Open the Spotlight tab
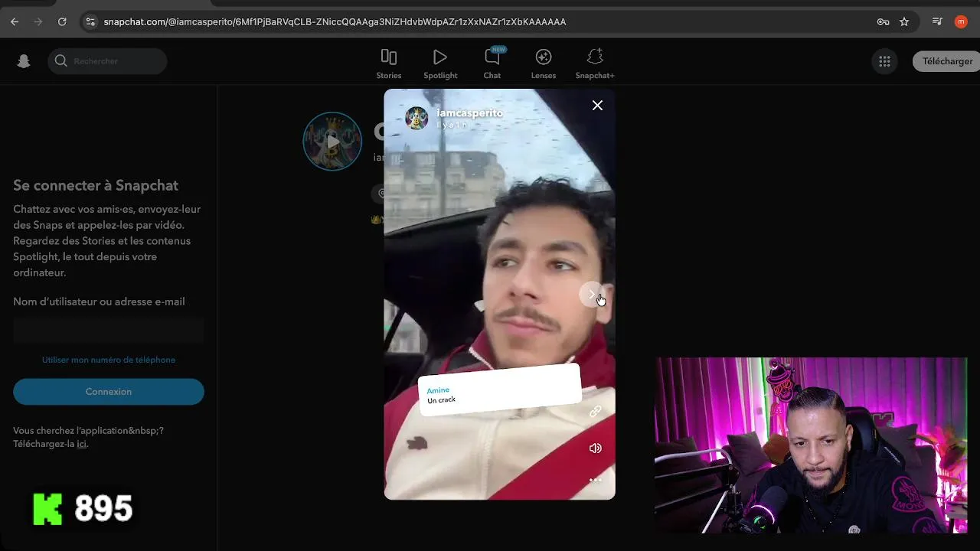Viewport: 980px width, 551px height. pos(440,64)
